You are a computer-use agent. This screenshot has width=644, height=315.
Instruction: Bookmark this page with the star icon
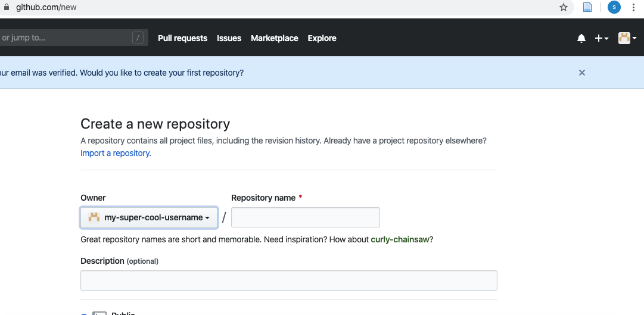point(564,7)
